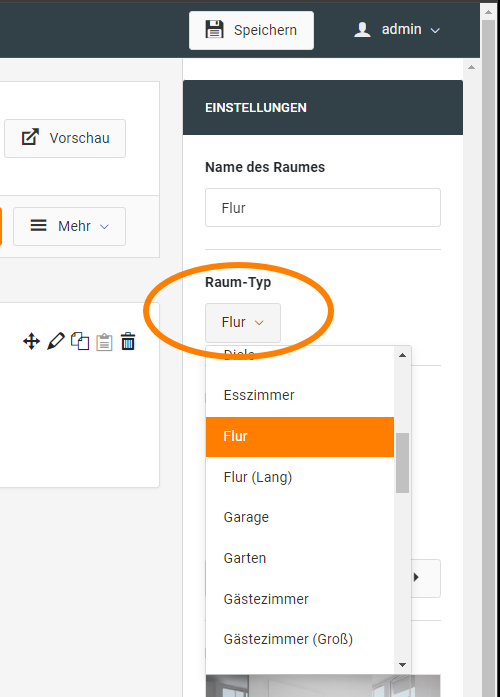Select Esszimmer from the list
This screenshot has height=697, width=500.
300,395
